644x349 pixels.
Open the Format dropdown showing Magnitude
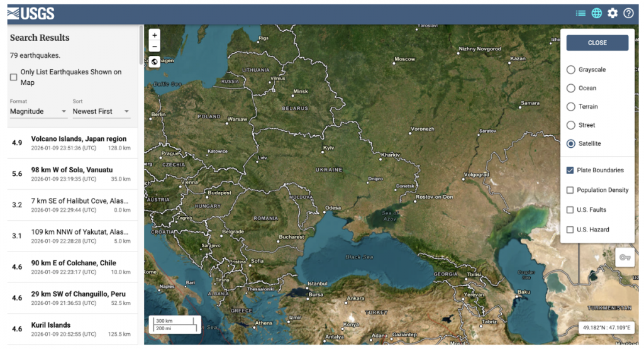pos(38,111)
